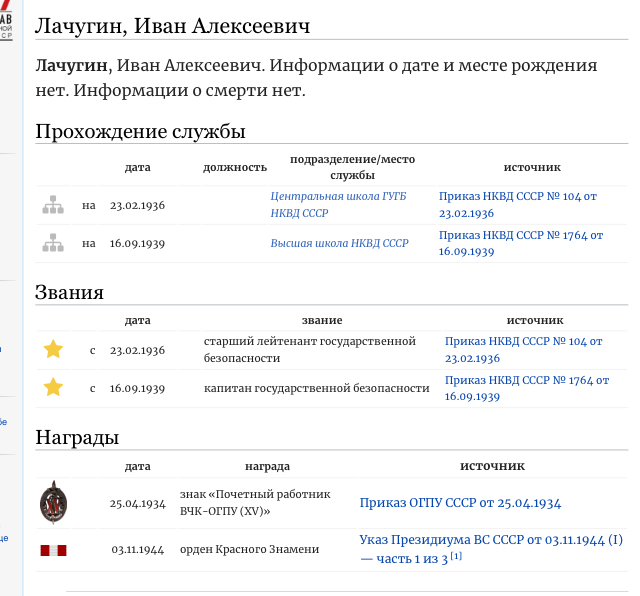The height and width of the screenshot is (596, 640).
Task: Click the organization icon in the 16.09.1939 service row
Action: [53, 243]
